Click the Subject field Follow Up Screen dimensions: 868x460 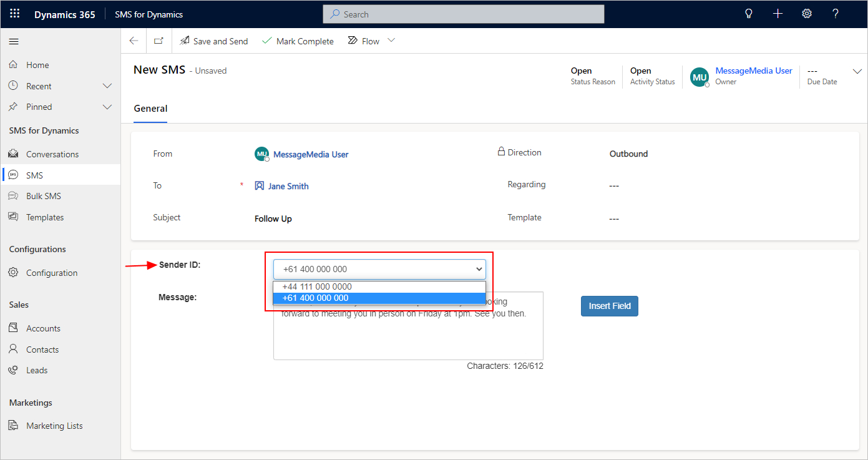pyautogui.click(x=273, y=219)
